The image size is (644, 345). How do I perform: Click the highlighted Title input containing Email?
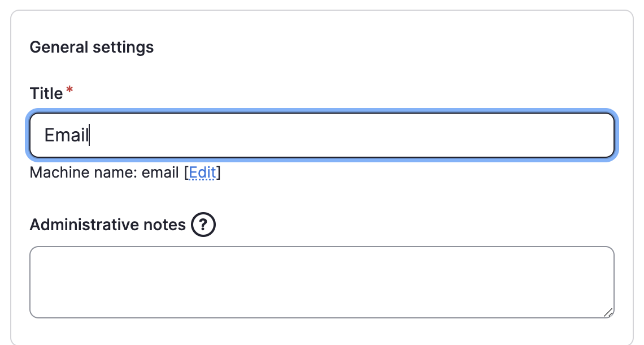(x=322, y=135)
